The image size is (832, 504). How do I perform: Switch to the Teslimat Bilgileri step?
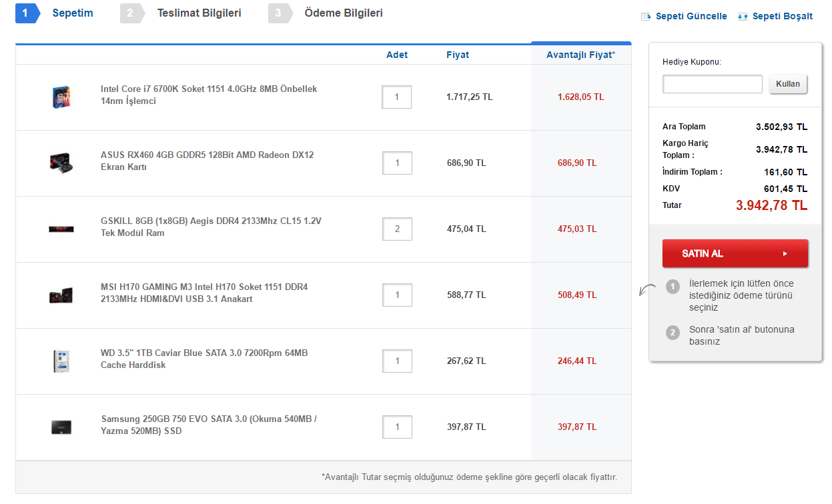199,13
